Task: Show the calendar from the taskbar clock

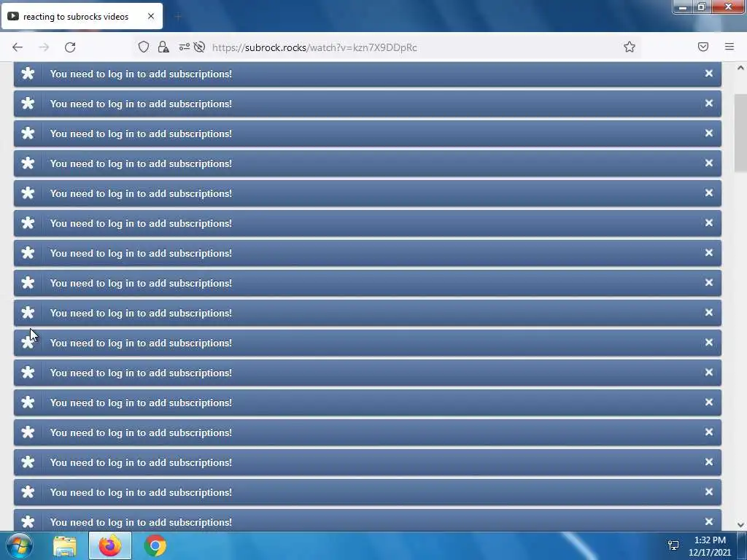Action: point(710,546)
